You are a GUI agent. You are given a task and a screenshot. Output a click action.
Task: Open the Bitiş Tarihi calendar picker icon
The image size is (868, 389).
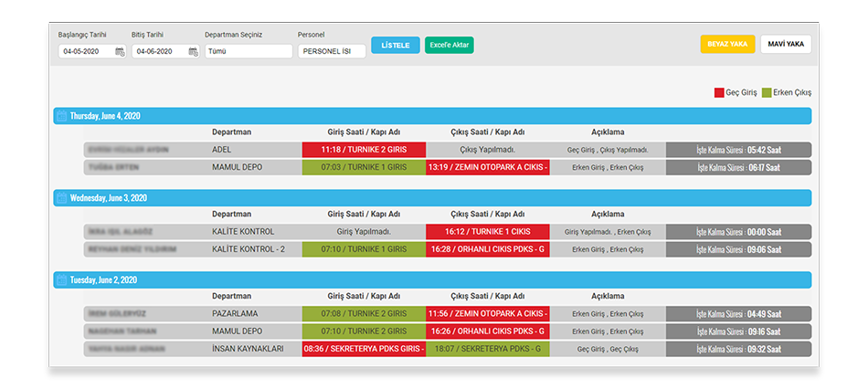click(x=193, y=52)
